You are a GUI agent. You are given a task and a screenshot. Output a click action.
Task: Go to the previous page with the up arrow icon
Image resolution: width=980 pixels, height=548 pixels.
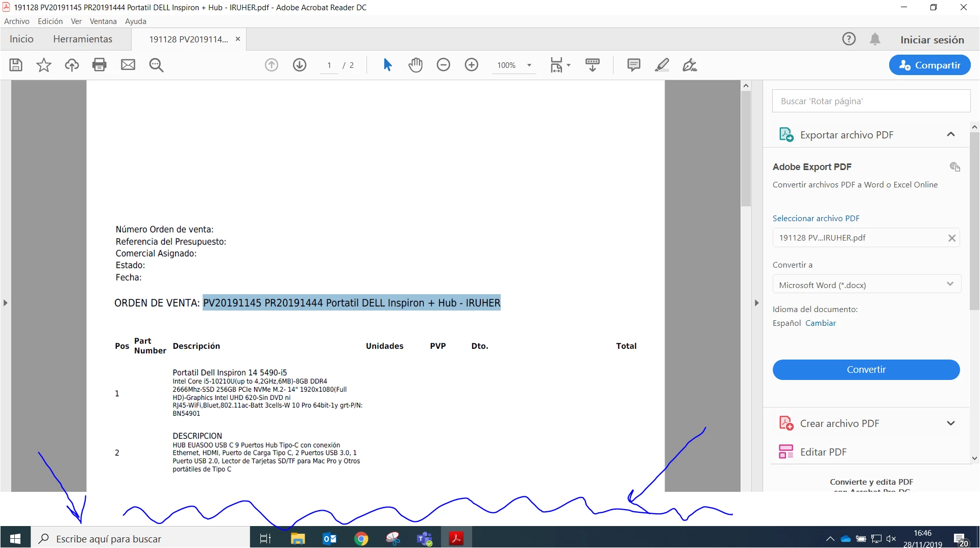point(272,65)
